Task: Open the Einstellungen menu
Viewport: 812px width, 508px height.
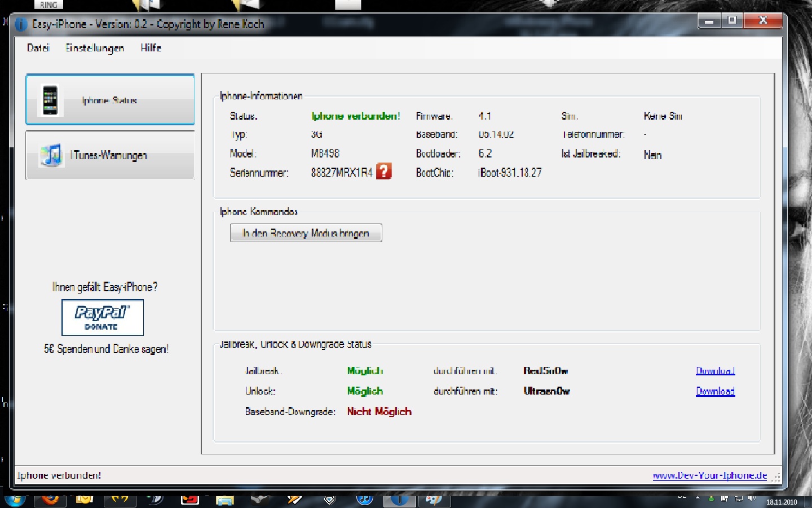Action: 95,48
